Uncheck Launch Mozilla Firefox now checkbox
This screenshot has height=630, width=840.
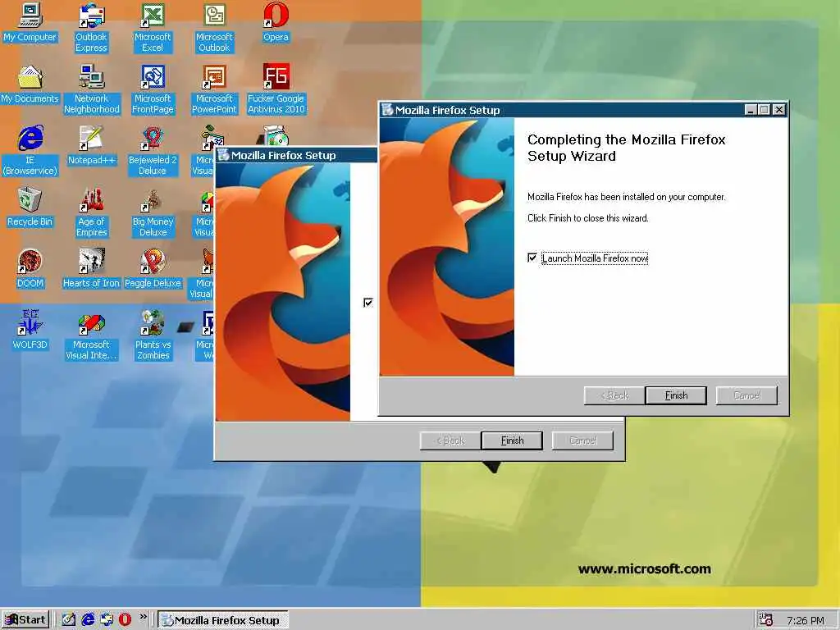[x=532, y=258]
